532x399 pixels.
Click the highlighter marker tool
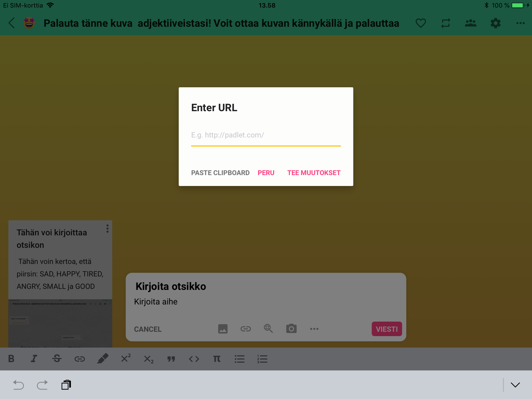(x=103, y=359)
